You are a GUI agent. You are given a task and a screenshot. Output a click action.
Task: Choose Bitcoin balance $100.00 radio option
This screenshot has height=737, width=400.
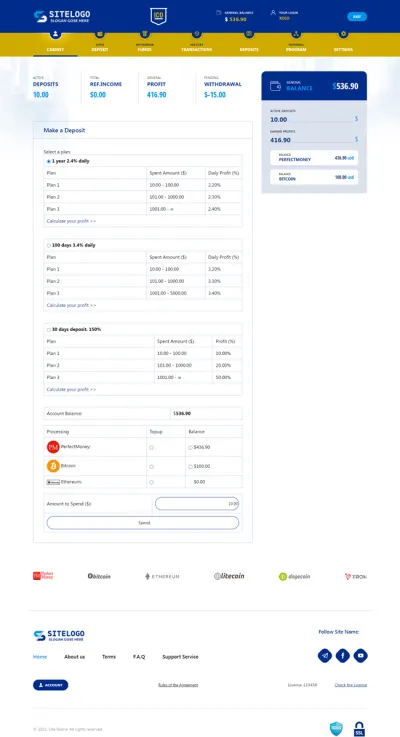(190, 467)
